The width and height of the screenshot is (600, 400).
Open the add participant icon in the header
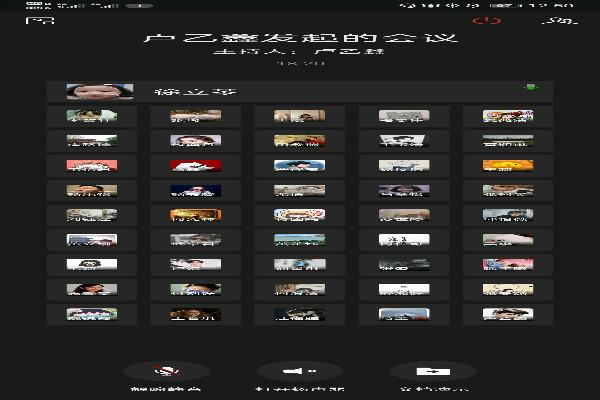564,20
